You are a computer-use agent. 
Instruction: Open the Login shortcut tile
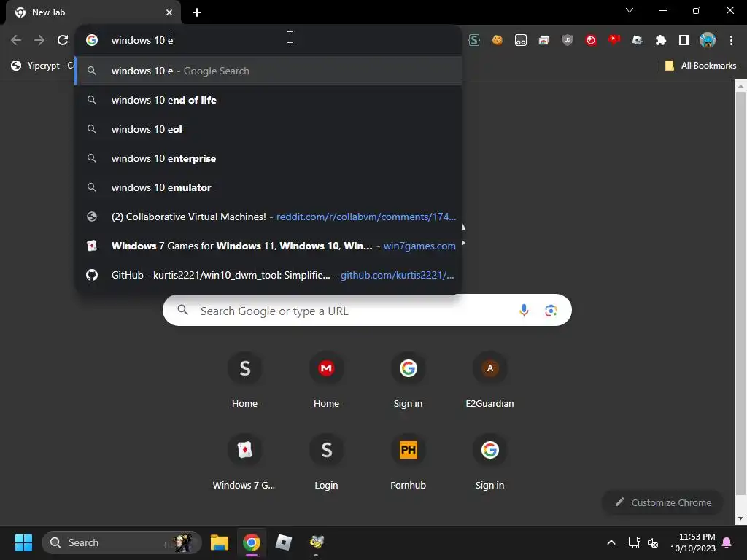pyautogui.click(x=326, y=462)
